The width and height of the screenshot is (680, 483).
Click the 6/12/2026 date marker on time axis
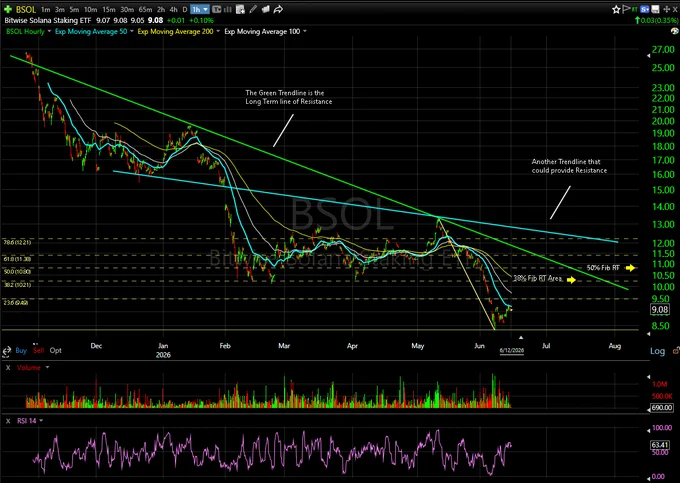pyautogui.click(x=512, y=350)
